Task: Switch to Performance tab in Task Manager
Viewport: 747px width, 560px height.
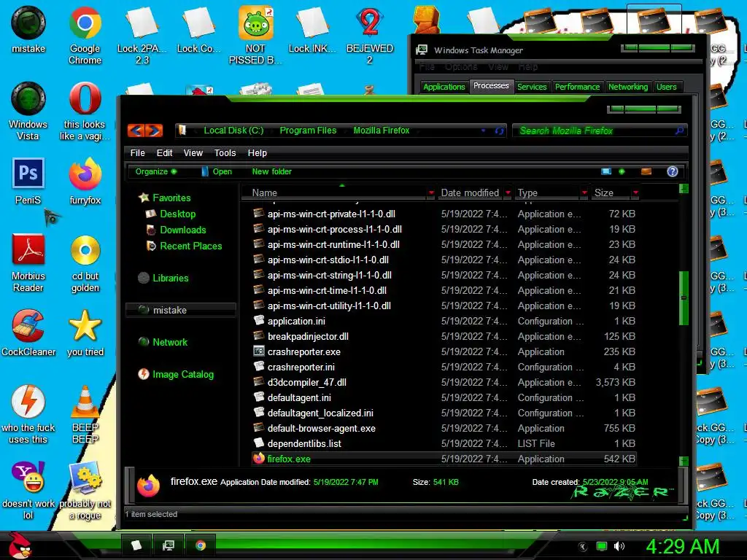Action: point(578,87)
